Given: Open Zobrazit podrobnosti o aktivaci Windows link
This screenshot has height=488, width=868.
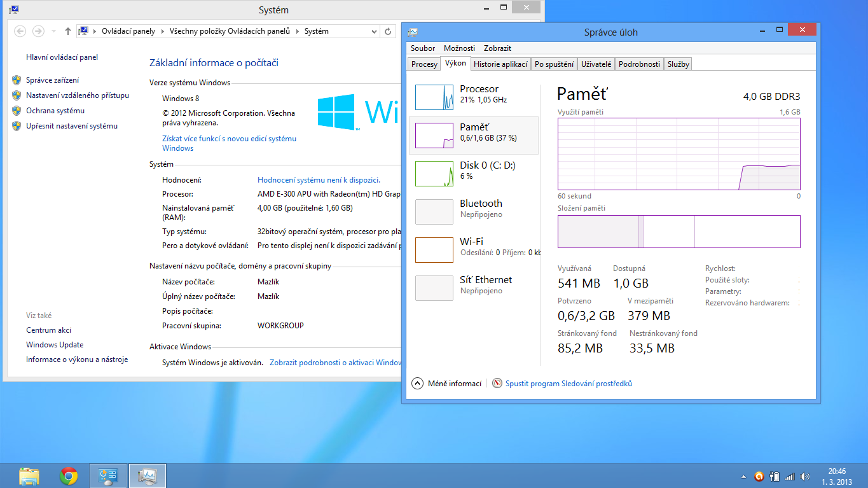Looking at the screenshot, I should tap(336, 363).
